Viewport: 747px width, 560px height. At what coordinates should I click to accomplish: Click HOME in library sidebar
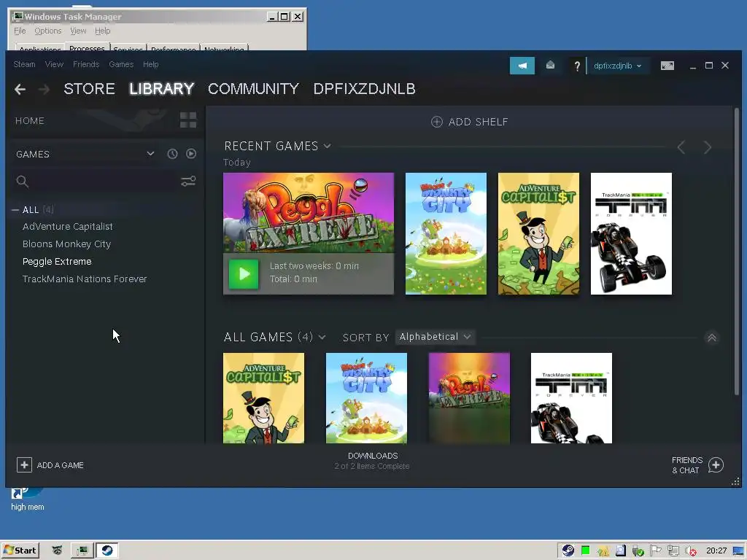tap(29, 121)
